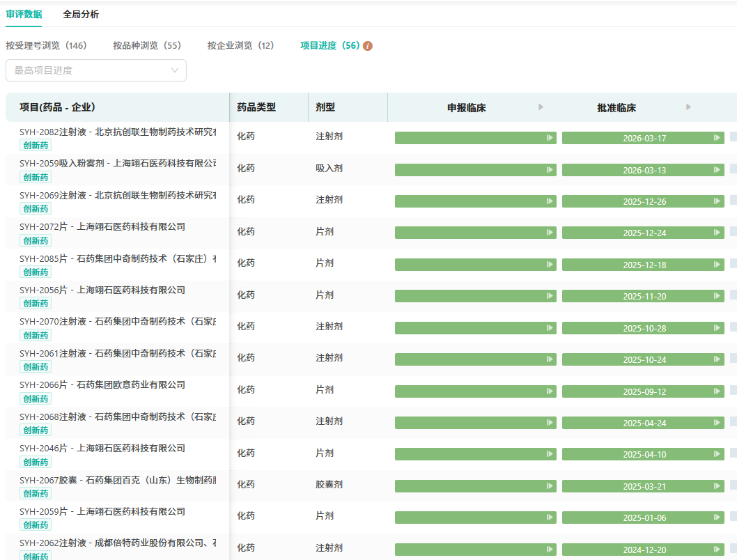This screenshot has height=560, width=737.
Task: Click the chevron in 最高项目进度 selector
Action: 175,70
